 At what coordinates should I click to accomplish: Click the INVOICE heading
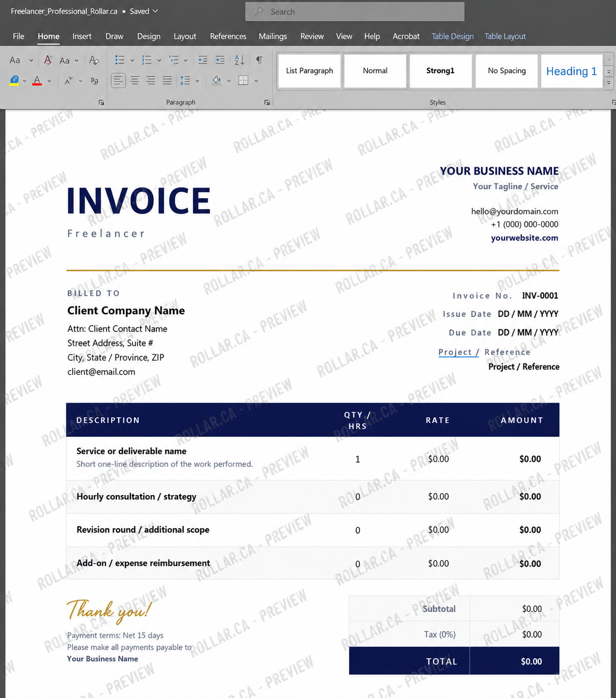tap(139, 201)
